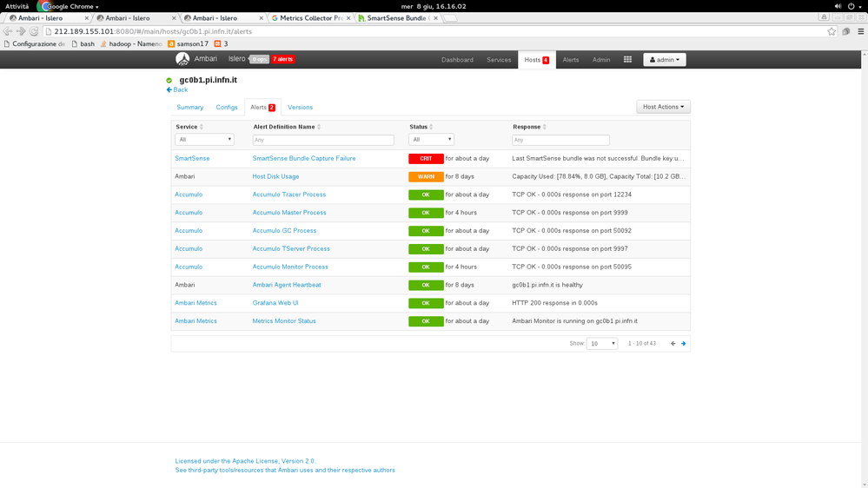
Task: Close the SmartSense Bundle tab
Action: (435, 18)
